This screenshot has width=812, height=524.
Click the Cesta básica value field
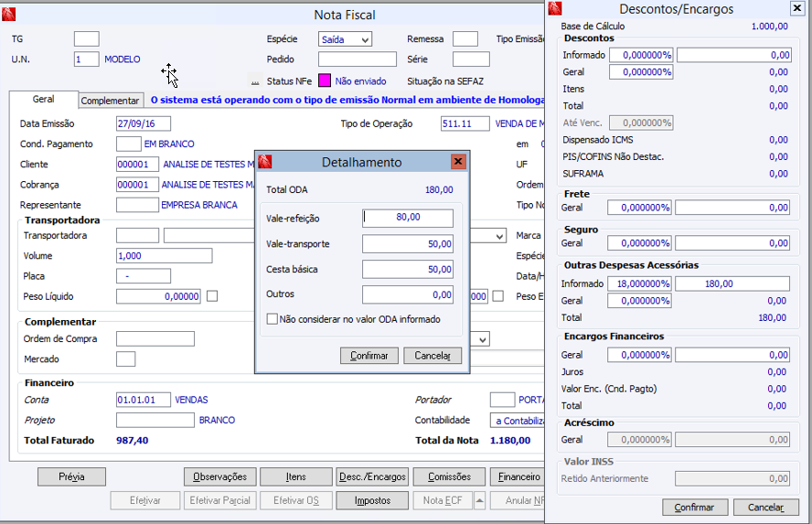pos(408,269)
